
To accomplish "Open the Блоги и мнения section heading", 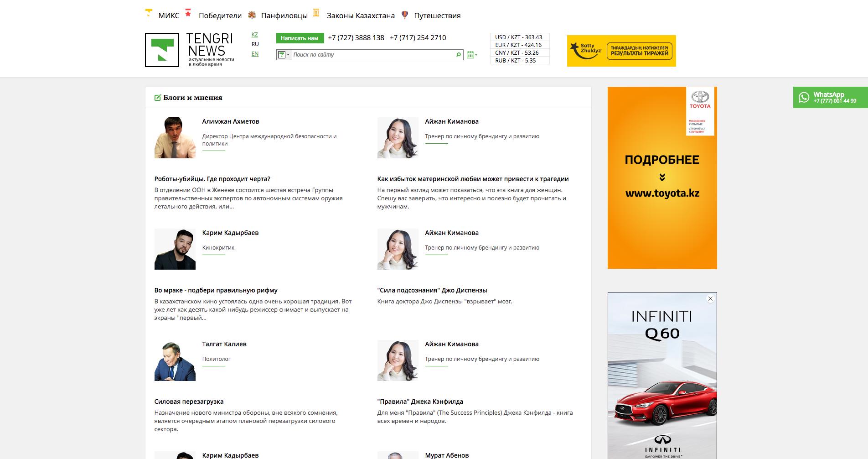I will pyautogui.click(x=193, y=98).
